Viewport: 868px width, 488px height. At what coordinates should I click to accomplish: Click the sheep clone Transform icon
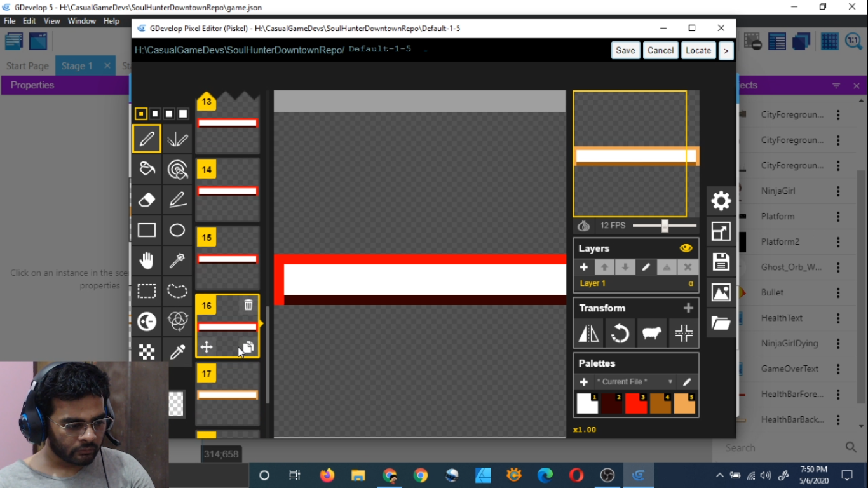point(652,333)
